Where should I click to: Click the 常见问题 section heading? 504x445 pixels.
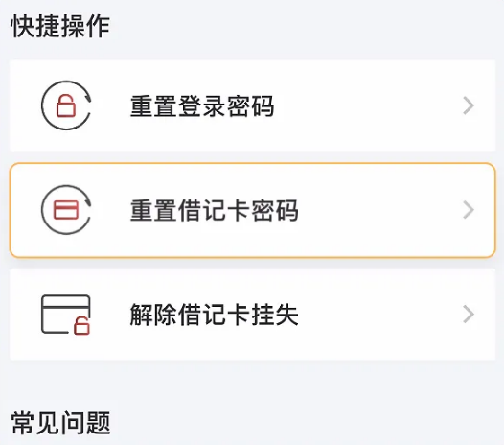pos(60,423)
